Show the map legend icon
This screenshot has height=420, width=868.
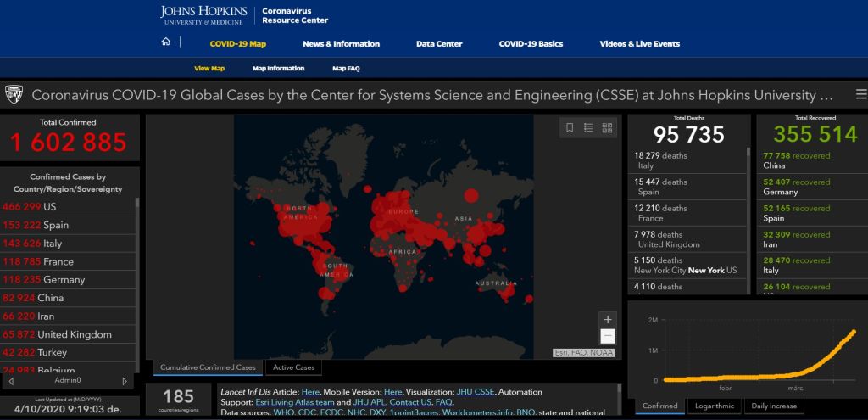pos(588,128)
